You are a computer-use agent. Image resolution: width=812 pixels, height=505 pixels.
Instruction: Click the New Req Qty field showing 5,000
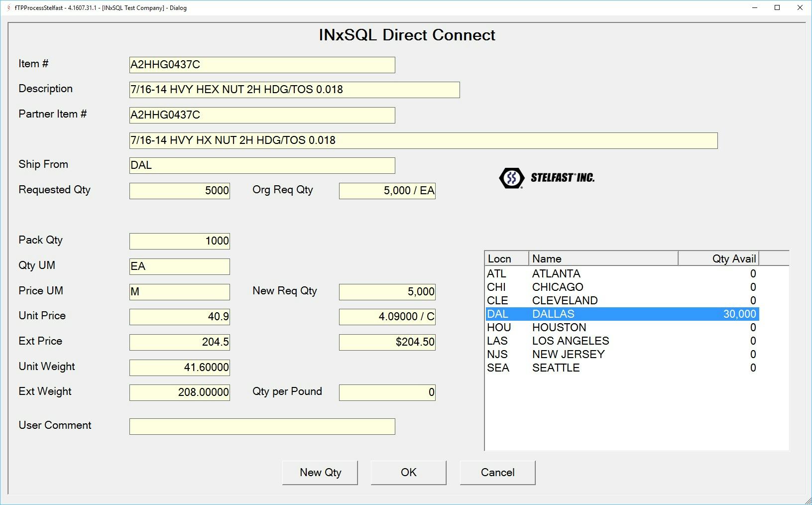pos(387,292)
